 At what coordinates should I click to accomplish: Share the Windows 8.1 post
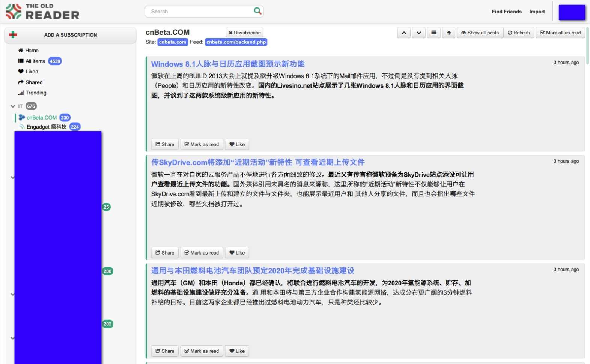tap(165, 144)
